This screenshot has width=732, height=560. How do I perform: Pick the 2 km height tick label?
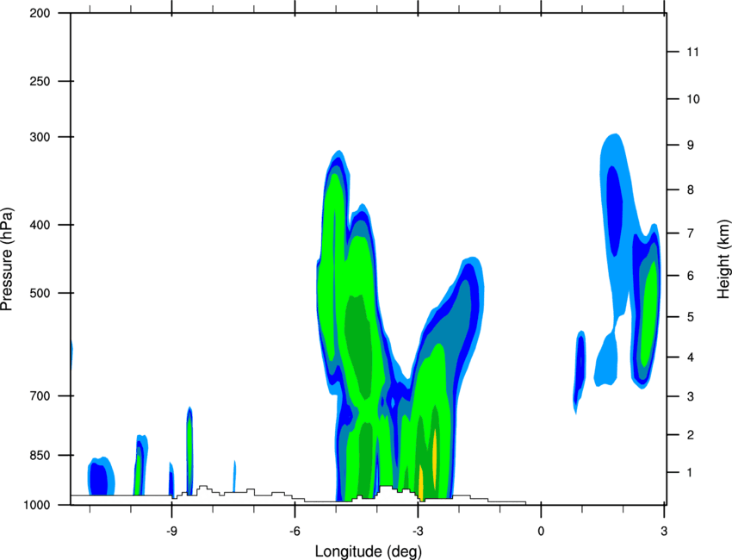[x=690, y=435]
